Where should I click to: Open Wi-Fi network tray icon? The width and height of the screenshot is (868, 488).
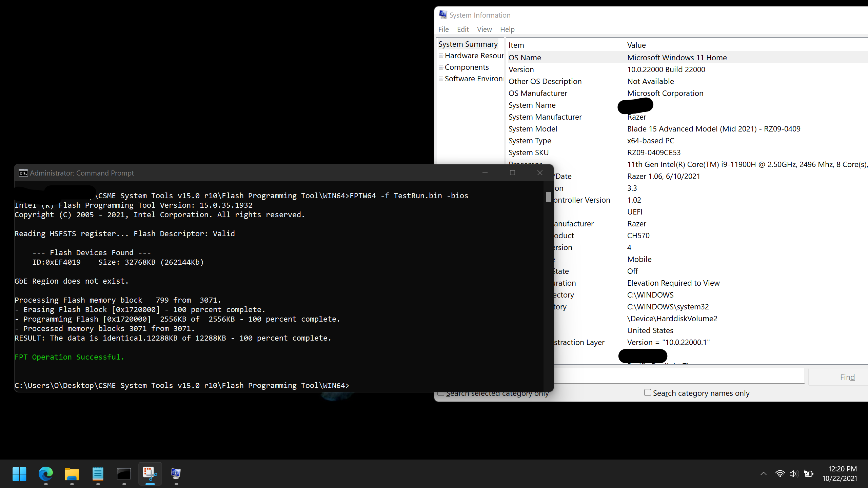[x=780, y=474]
